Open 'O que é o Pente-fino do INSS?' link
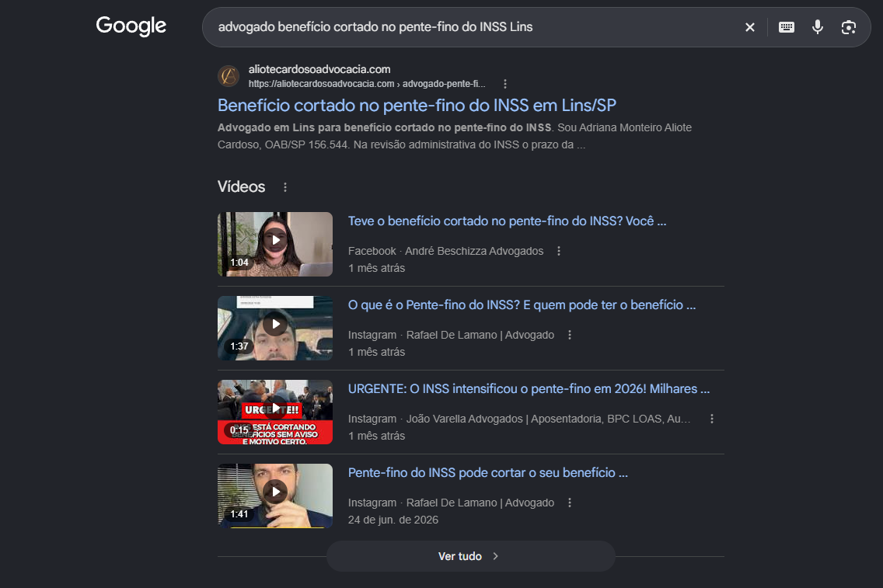Viewport: 883px width, 588px height. (x=522, y=305)
